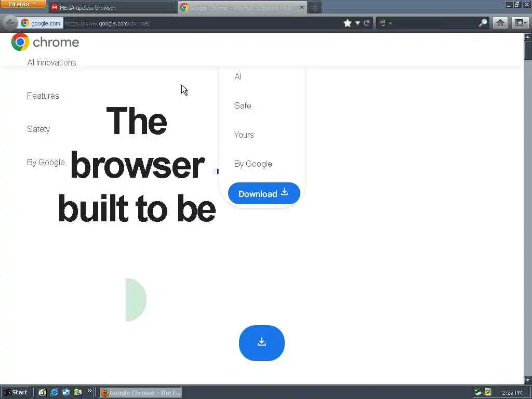532x399 pixels.
Task: Bookmark this page with the star icon
Action: 348,23
